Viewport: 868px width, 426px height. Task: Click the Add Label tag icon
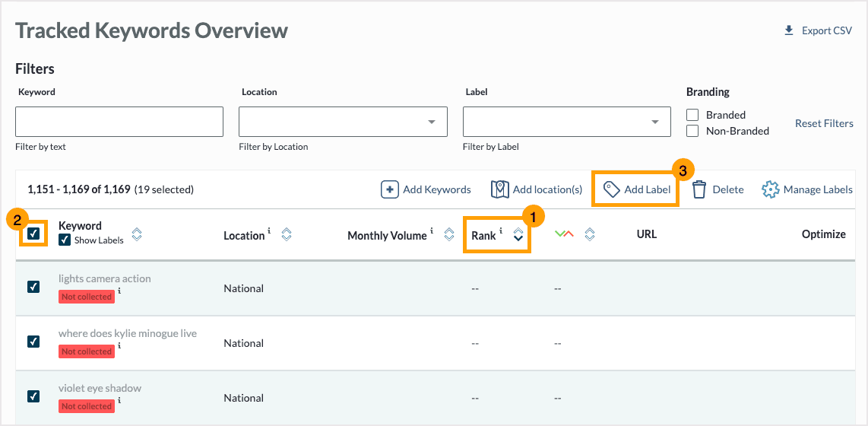tap(611, 189)
